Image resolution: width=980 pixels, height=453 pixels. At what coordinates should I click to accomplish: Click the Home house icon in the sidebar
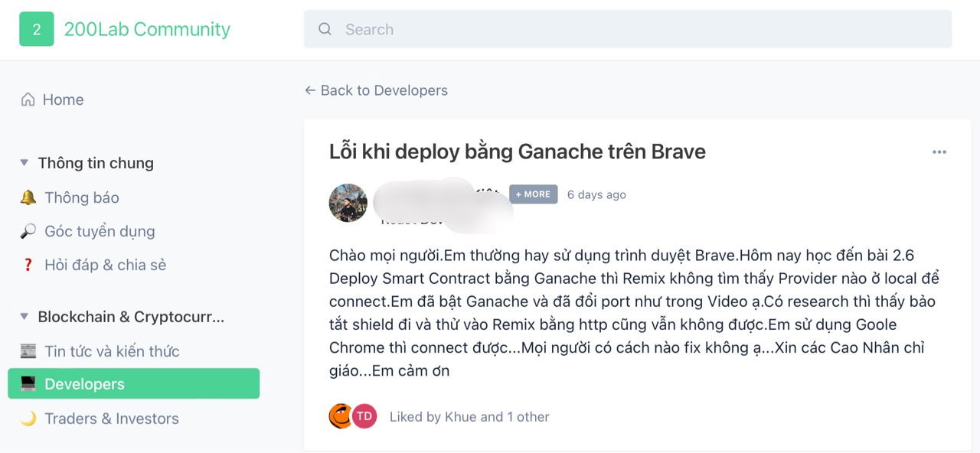(x=28, y=99)
